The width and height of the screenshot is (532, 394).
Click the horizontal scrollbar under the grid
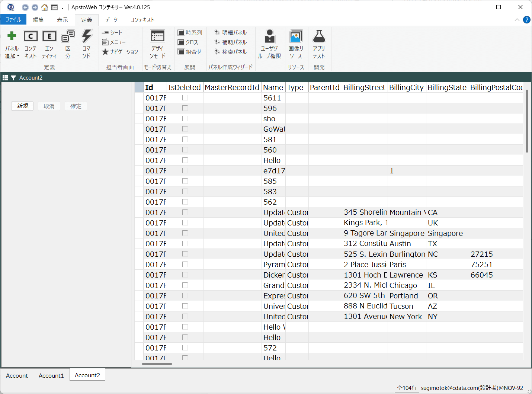pos(157,364)
